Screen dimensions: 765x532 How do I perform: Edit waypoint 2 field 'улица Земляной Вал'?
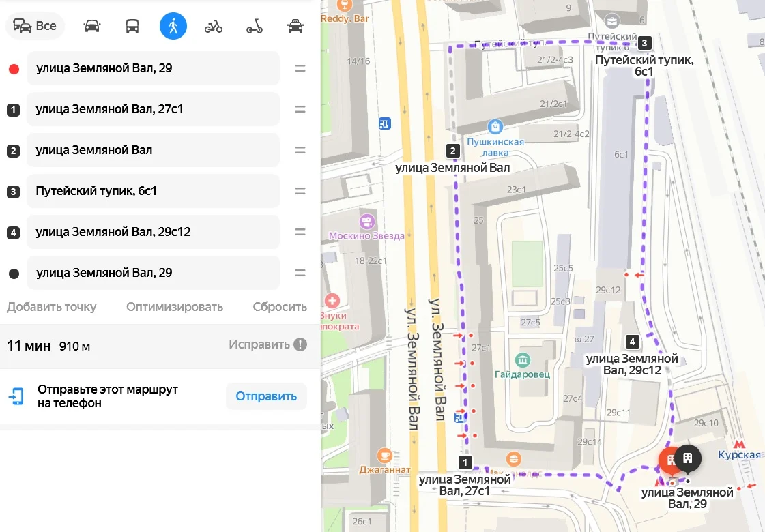point(153,150)
